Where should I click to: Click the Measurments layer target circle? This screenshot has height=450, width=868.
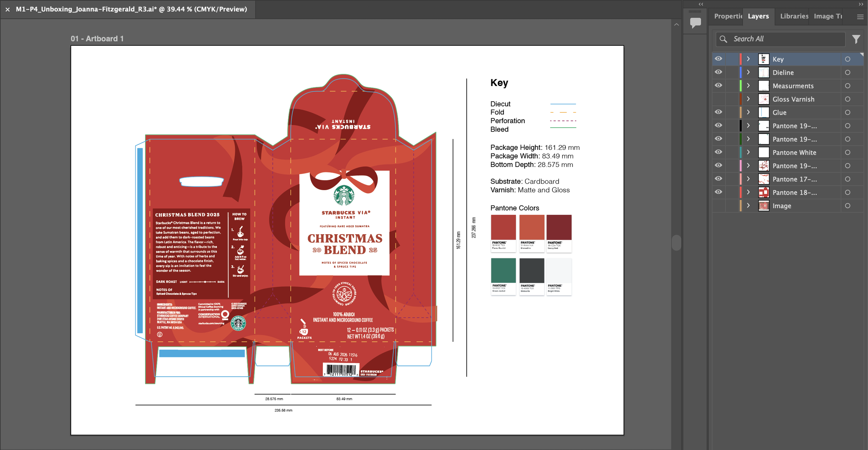tap(848, 86)
